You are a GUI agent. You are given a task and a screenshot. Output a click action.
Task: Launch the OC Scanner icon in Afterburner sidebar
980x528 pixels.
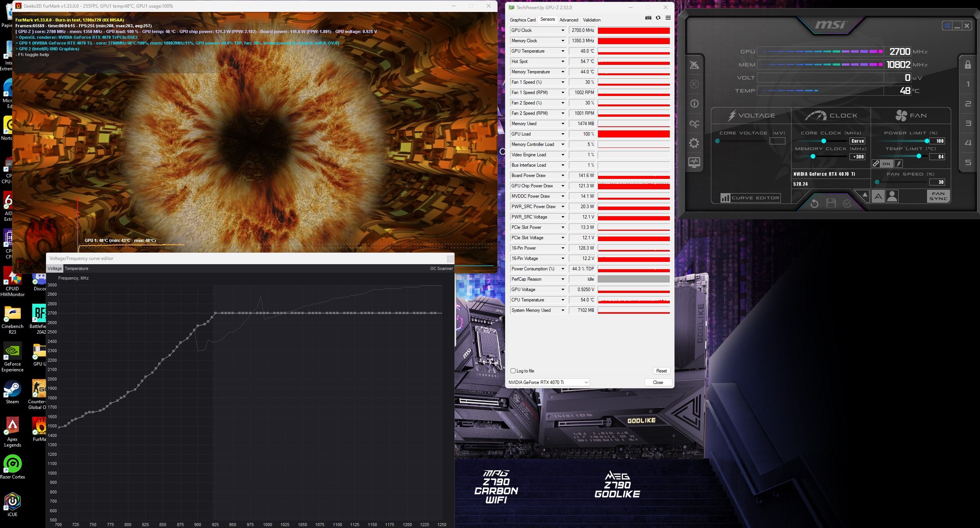[x=694, y=124]
